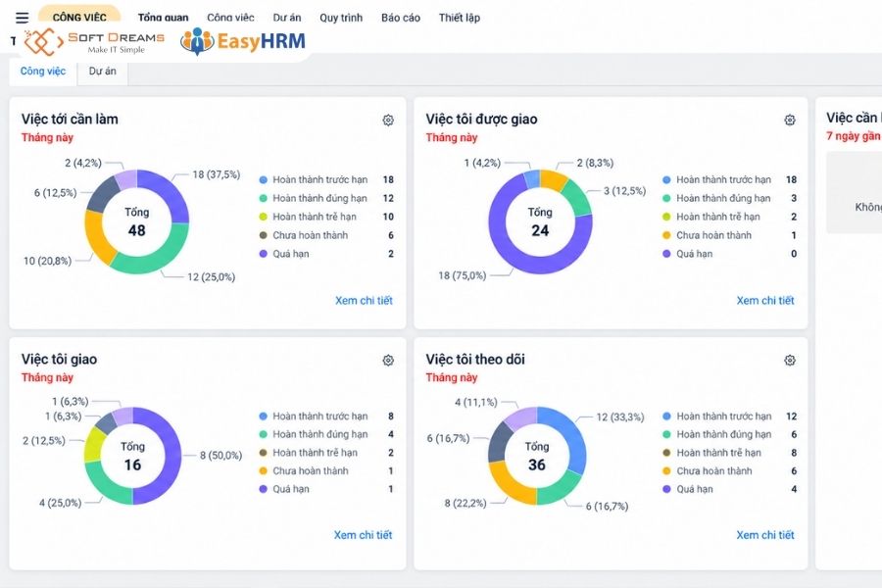
Task: Open the hamburger navigation menu
Action: coord(22,18)
